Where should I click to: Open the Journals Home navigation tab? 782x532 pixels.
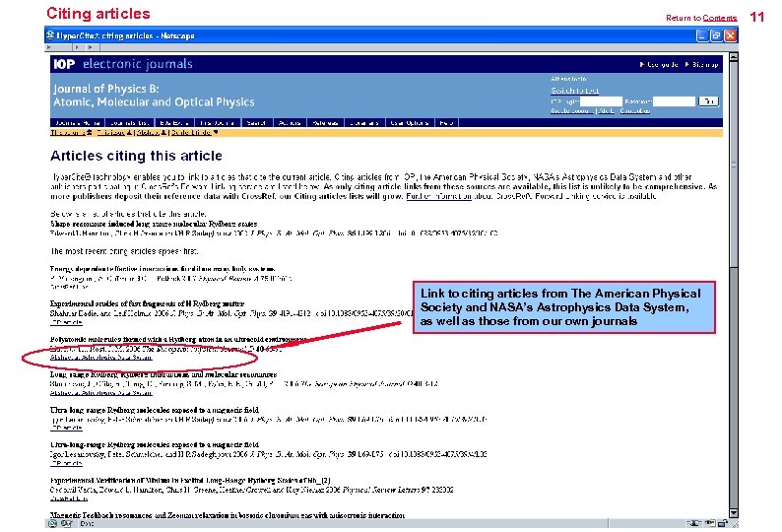click(x=78, y=123)
